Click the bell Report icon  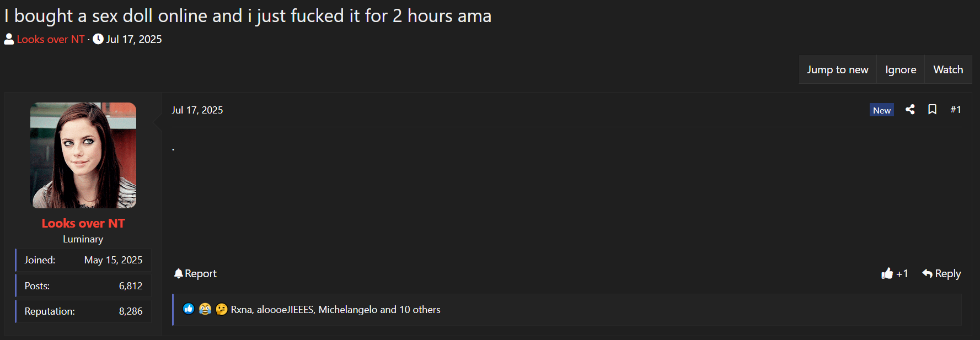click(179, 273)
